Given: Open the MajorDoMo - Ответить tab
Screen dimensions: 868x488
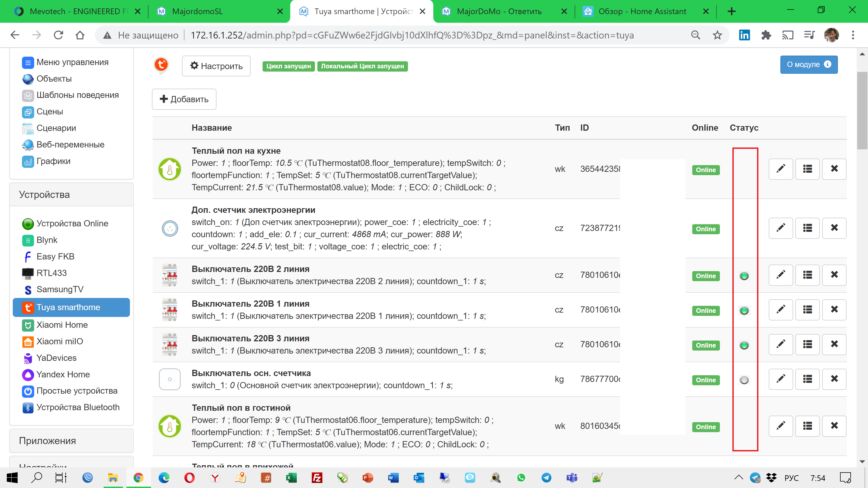Looking at the screenshot, I should (x=499, y=11).
